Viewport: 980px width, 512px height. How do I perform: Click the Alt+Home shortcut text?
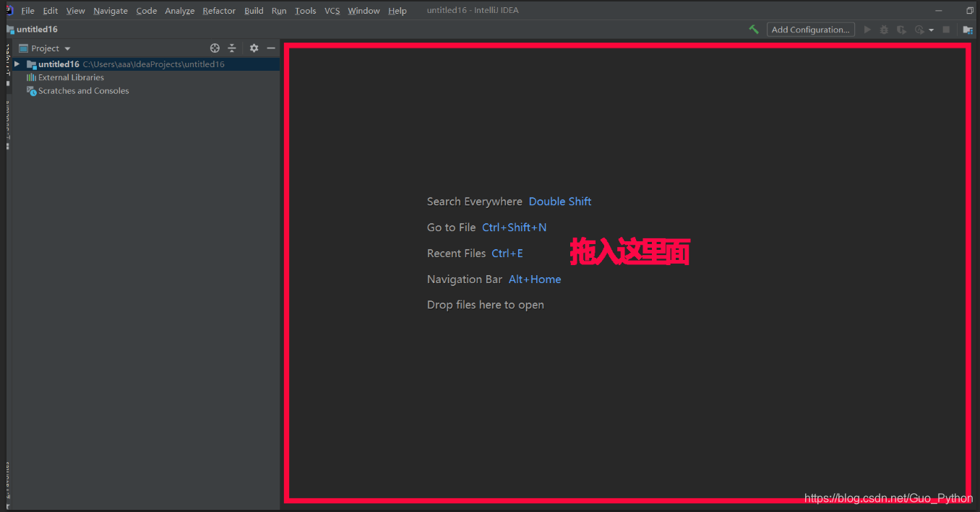pyautogui.click(x=535, y=279)
